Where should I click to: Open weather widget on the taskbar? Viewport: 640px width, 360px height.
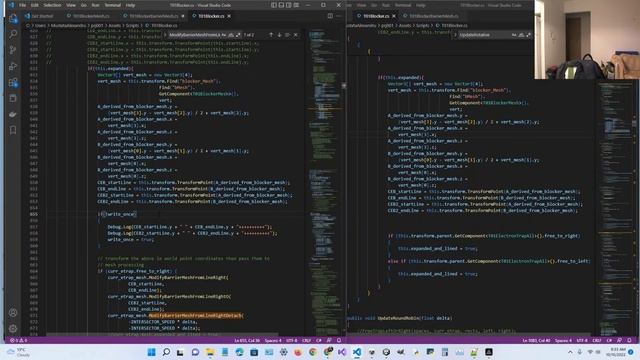[18, 352]
